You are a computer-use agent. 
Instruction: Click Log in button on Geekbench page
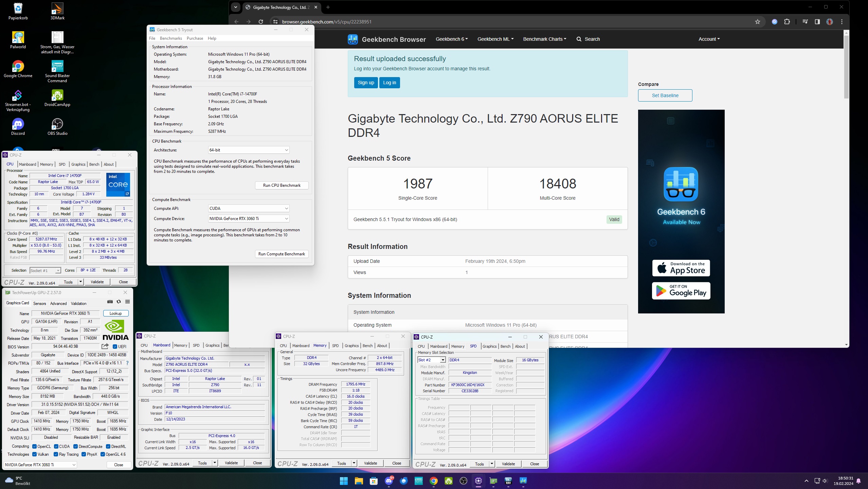[390, 83]
